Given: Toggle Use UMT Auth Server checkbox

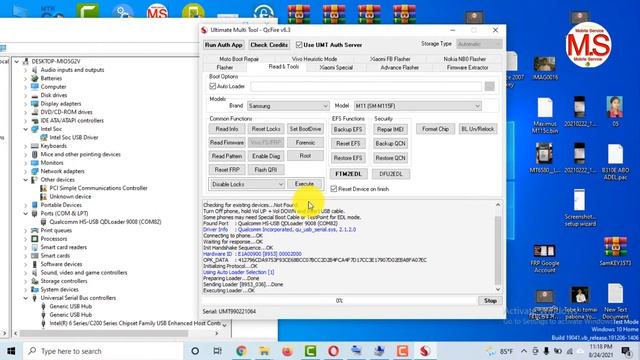Looking at the screenshot, I should tap(299, 45).
